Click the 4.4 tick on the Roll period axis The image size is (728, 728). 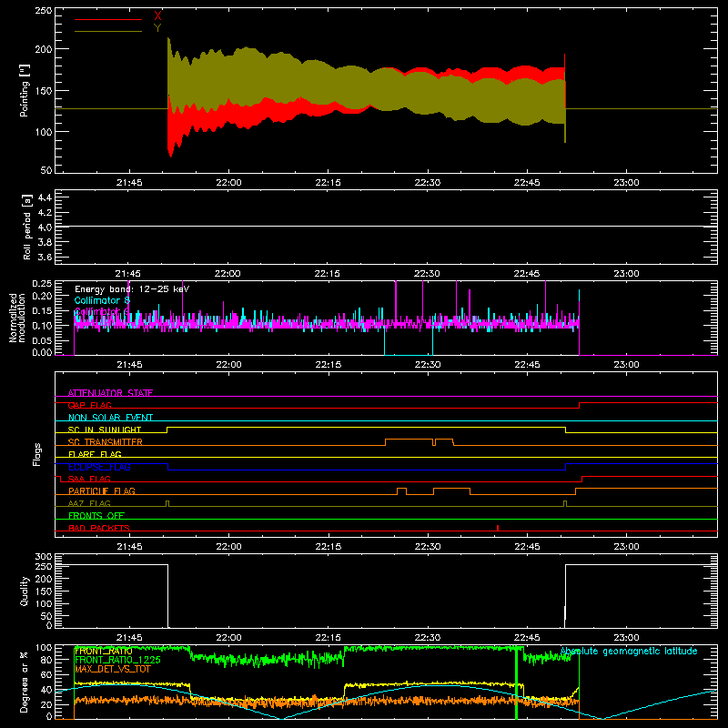[x=45, y=197]
